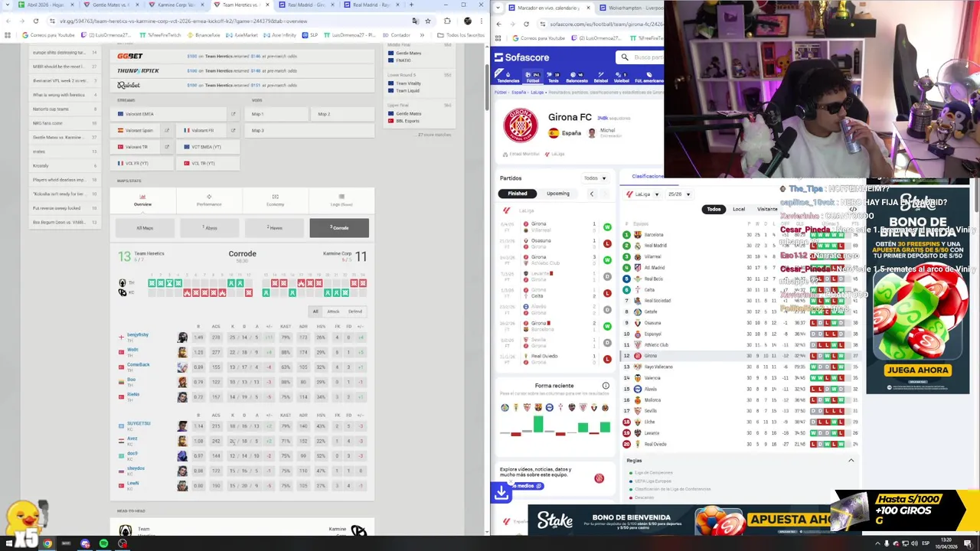This screenshot has height=551, width=980.
Task: Show Finished matches
Action: click(x=518, y=194)
